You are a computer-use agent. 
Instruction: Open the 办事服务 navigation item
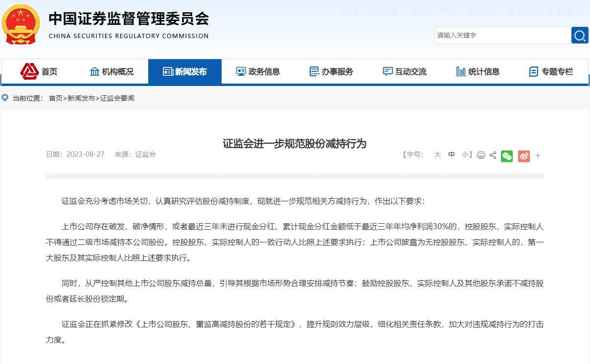(x=331, y=72)
